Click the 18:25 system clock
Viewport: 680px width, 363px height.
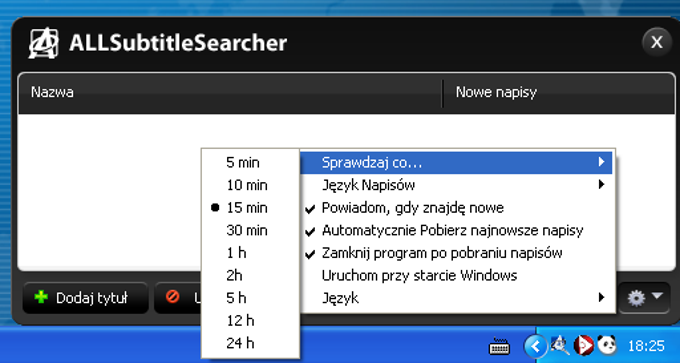(x=646, y=346)
